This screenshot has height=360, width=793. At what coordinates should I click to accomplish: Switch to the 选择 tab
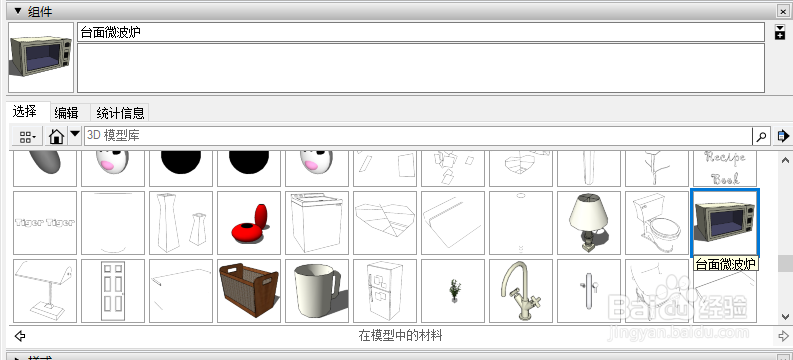click(x=25, y=111)
